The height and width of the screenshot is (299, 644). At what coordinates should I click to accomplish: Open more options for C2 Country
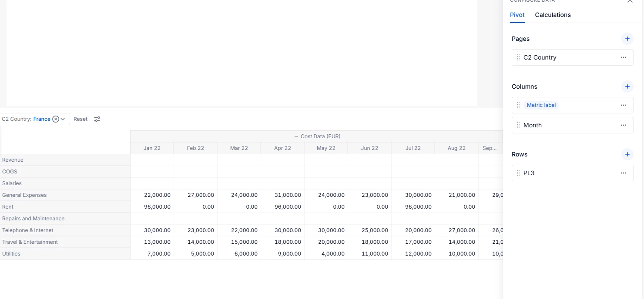pos(624,57)
